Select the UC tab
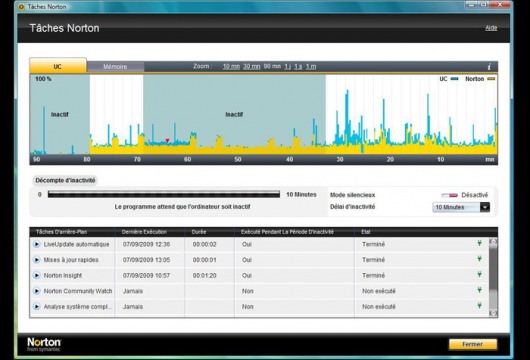The image size is (530, 360). (x=58, y=66)
